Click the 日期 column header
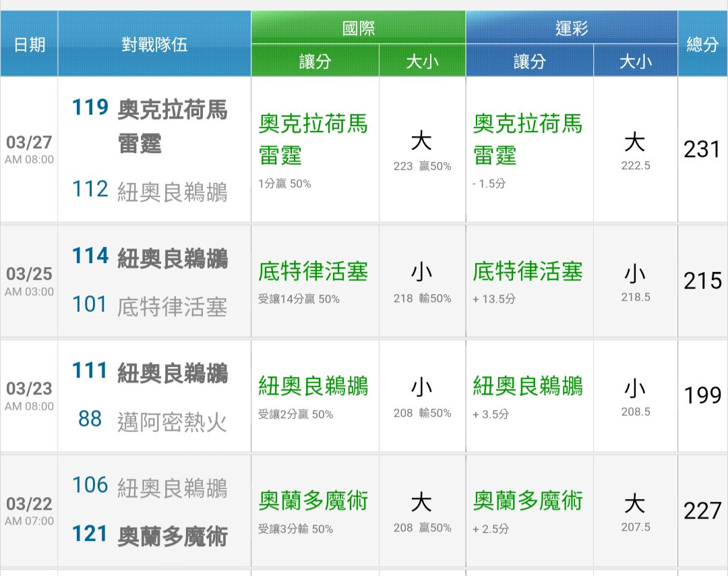Screen dimensions: 728x576 (x=29, y=45)
